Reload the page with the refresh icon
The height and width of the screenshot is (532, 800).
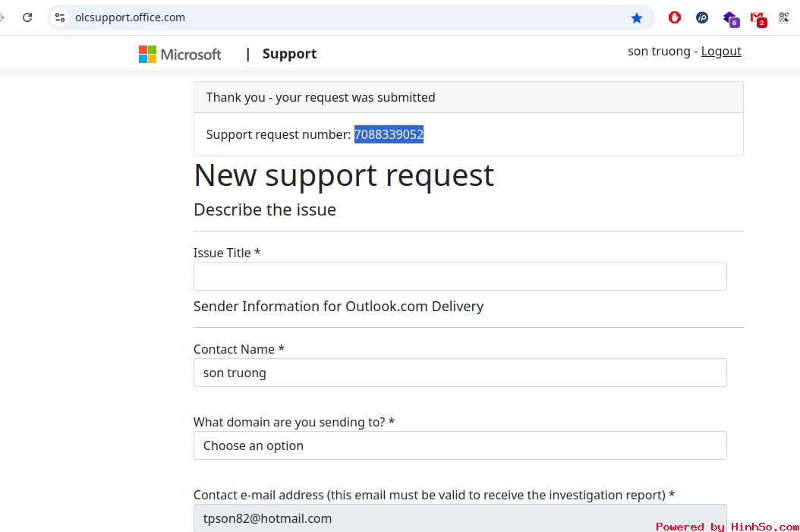[27, 17]
